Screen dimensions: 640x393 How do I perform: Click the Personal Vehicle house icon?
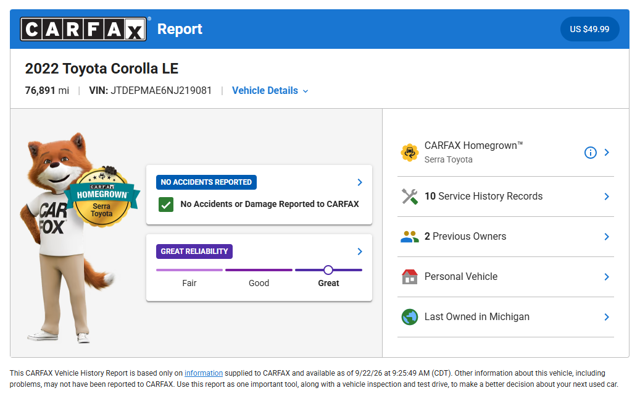[x=409, y=277]
